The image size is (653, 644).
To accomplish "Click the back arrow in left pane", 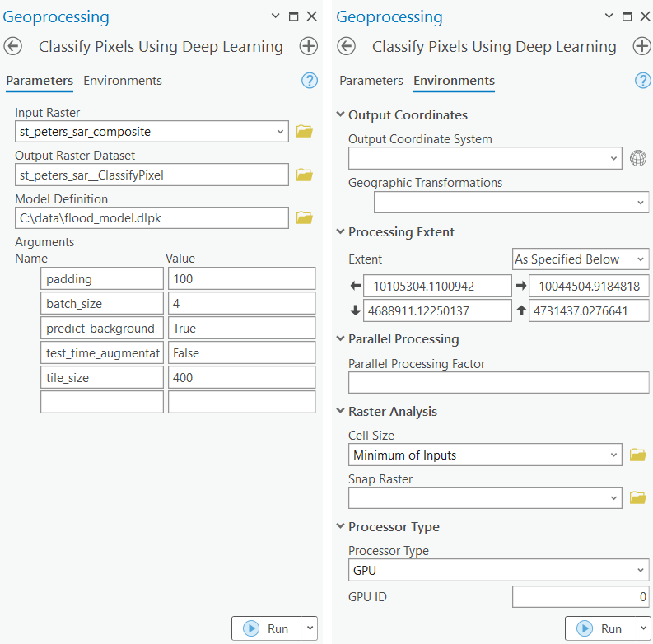I will pos(13,47).
